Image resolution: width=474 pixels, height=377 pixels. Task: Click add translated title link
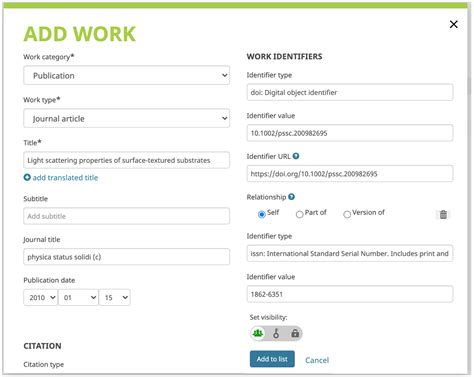(65, 178)
